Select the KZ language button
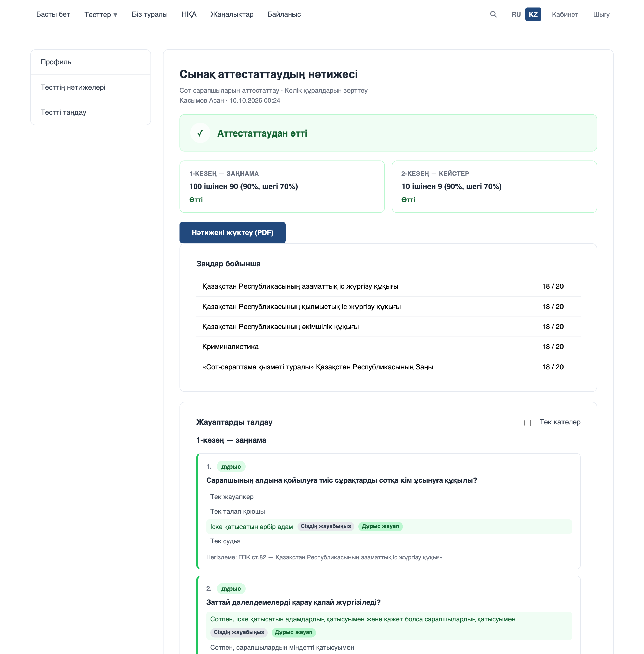 coord(533,14)
